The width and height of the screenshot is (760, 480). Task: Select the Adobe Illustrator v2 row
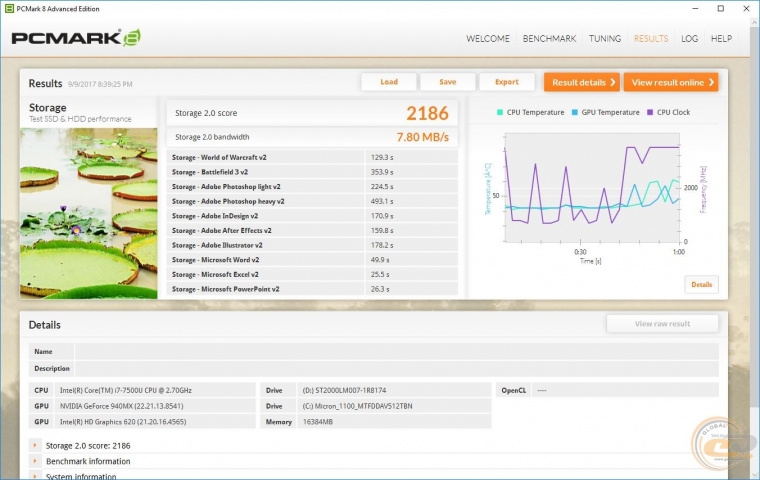click(312, 245)
